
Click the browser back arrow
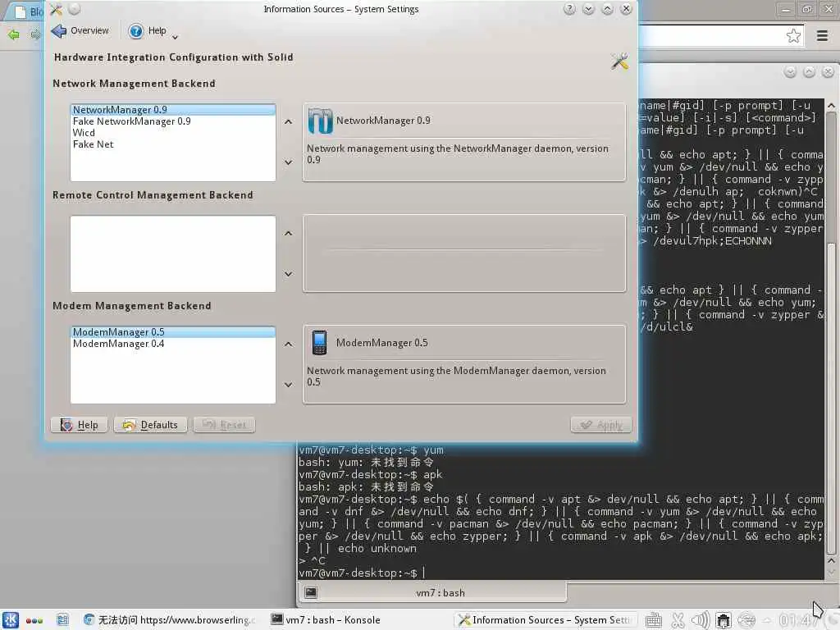(x=13, y=34)
